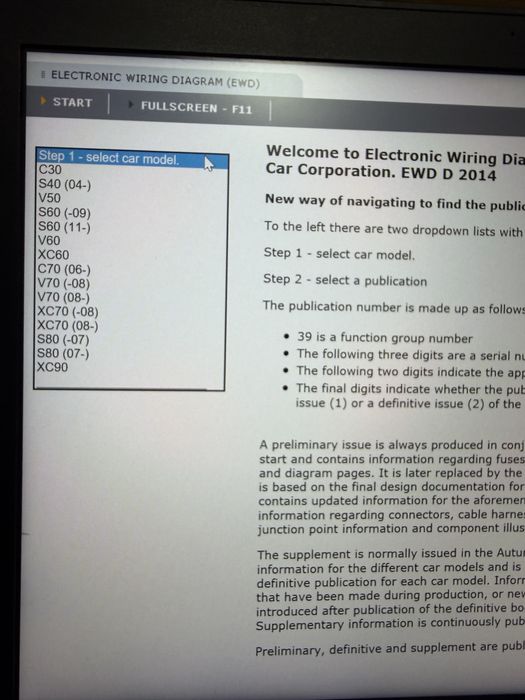Viewport: 525px width, 700px height.
Task: Choose XC90 from the model list
Action: click(130, 367)
